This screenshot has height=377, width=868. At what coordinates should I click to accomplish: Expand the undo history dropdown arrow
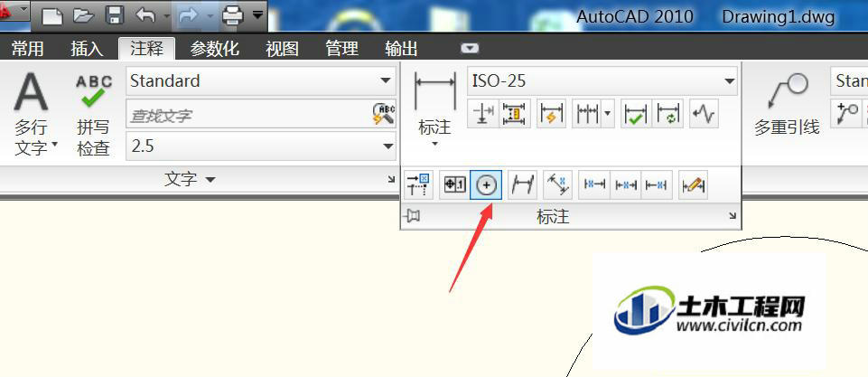pos(166,16)
